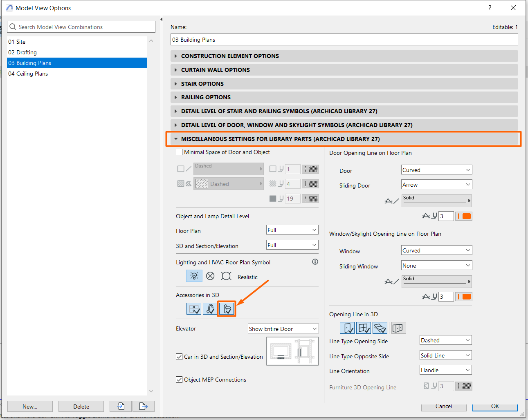Click export combinations icon button
The image size is (528, 420).
pyautogui.click(x=144, y=406)
